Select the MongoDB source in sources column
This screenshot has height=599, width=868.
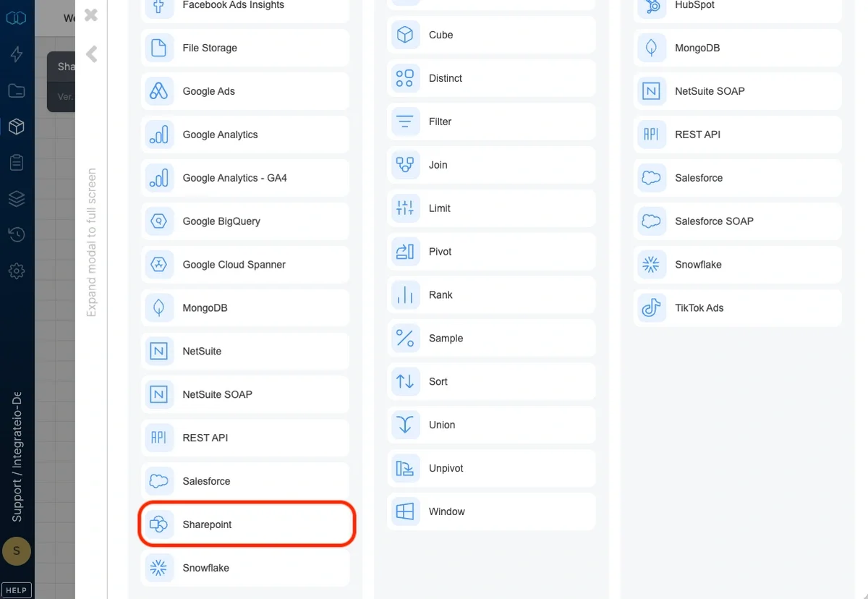(244, 308)
